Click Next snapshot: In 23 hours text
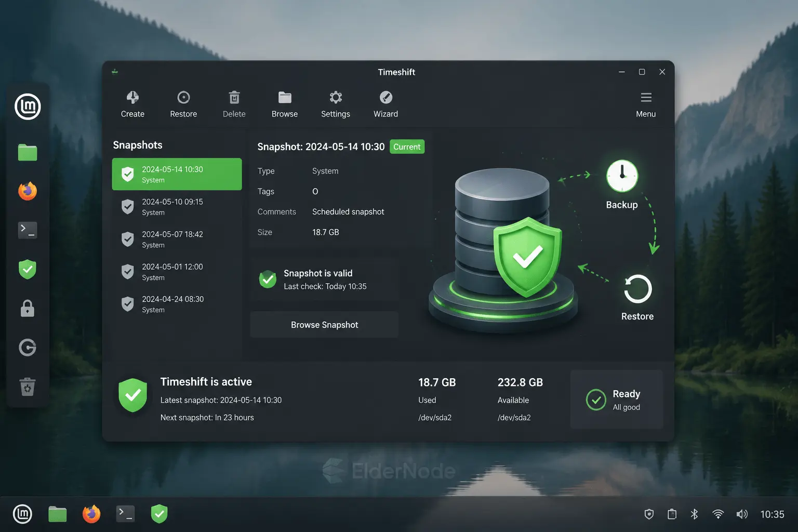The image size is (798, 532). (207, 418)
